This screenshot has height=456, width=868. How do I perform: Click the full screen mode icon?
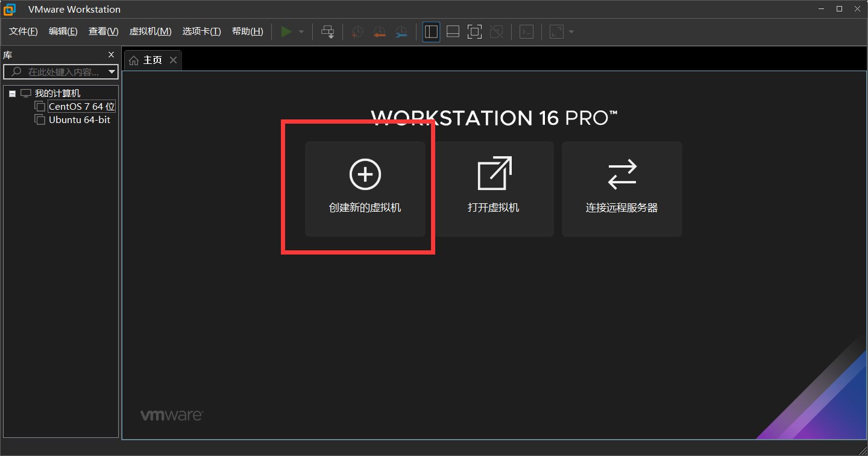475,31
